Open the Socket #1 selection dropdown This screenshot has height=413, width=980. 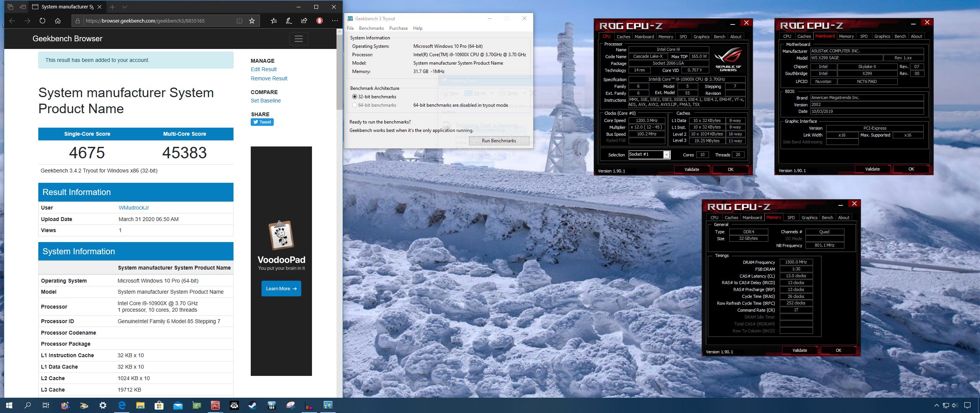[x=666, y=154]
